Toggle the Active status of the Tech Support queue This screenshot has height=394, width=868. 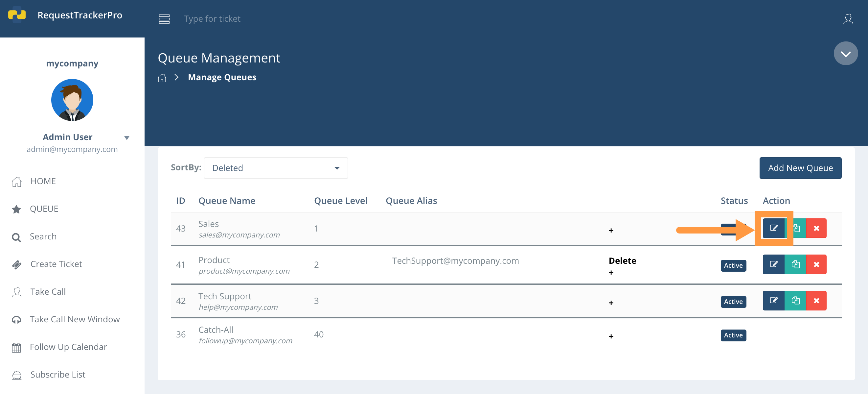pyautogui.click(x=734, y=302)
